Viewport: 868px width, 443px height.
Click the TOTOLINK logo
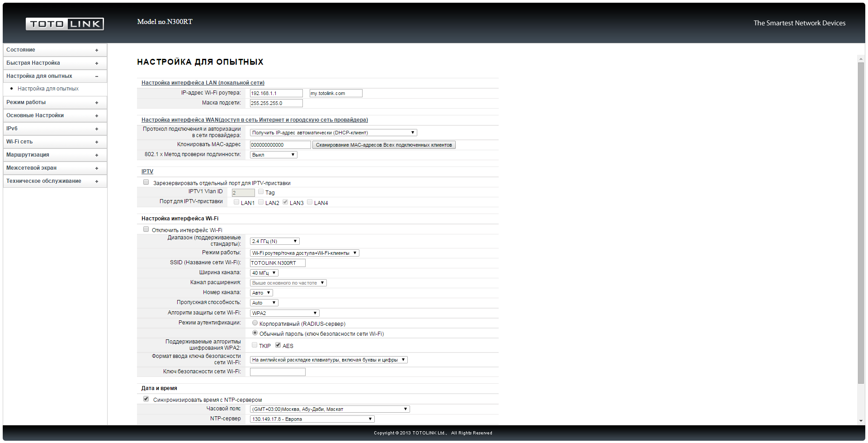click(x=65, y=24)
